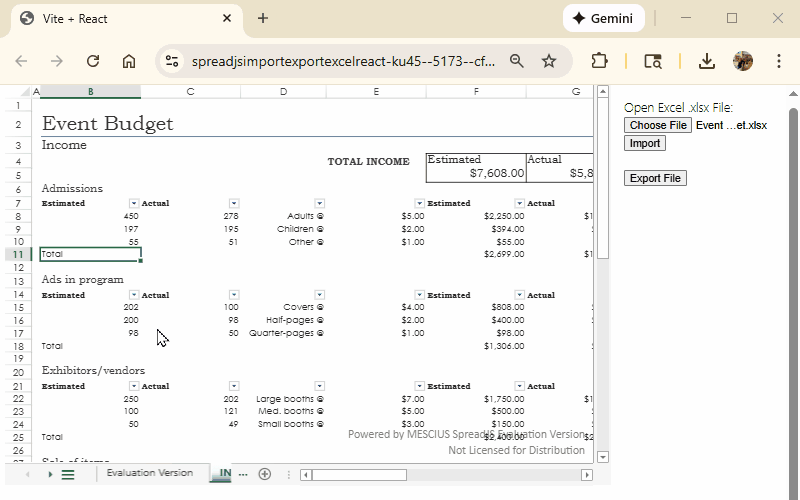The width and height of the screenshot is (800, 500).
Task: Select column header C in the spreadsheet
Action: [x=190, y=92]
